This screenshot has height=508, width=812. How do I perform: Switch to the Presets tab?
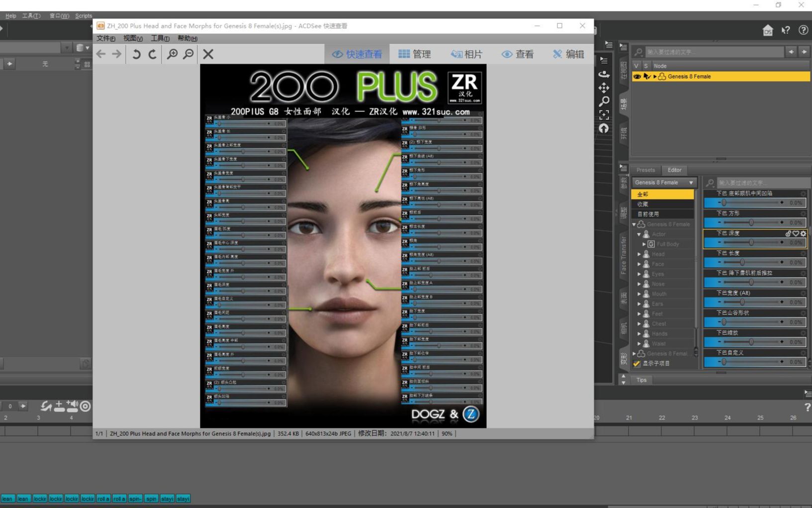click(x=645, y=170)
